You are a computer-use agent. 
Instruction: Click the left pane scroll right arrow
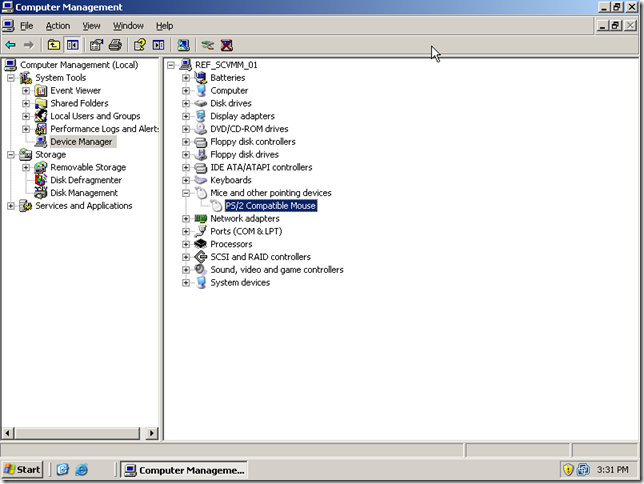click(x=152, y=433)
